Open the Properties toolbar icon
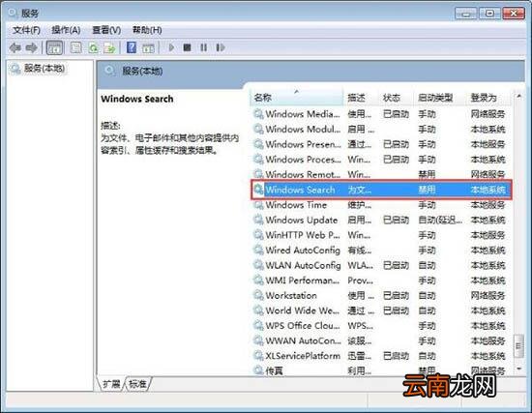532x413 pixels. click(75, 47)
